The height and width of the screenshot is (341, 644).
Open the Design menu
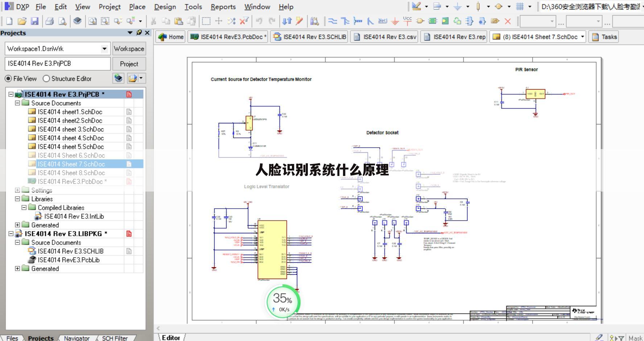click(x=165, y=7)
